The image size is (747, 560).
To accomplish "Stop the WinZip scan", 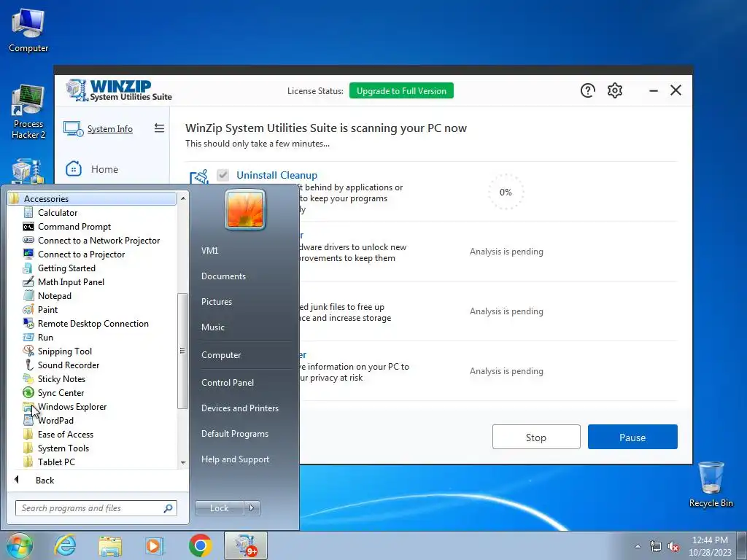I will coord(536,437).
